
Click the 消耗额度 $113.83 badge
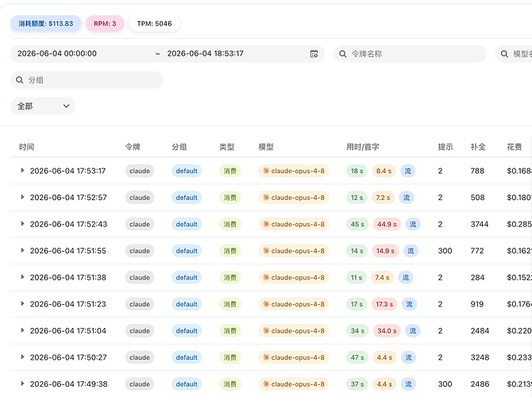(x=46, y=24)
